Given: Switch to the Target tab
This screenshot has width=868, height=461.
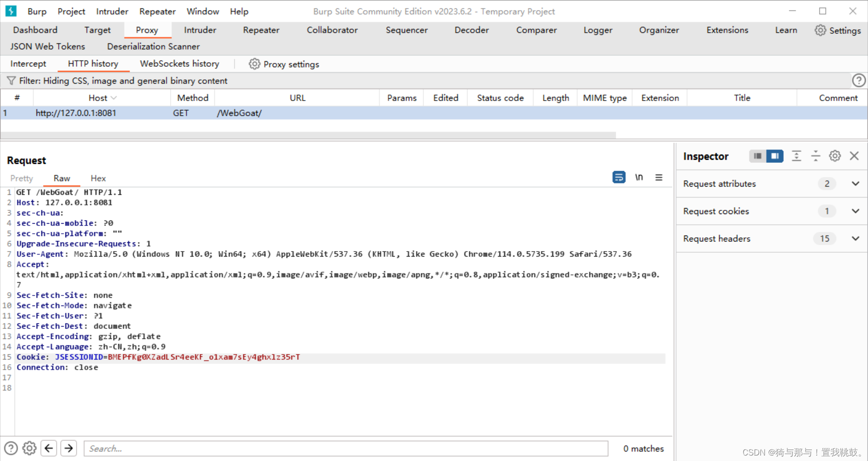Looking at the screenshot, I should (98, 30).
